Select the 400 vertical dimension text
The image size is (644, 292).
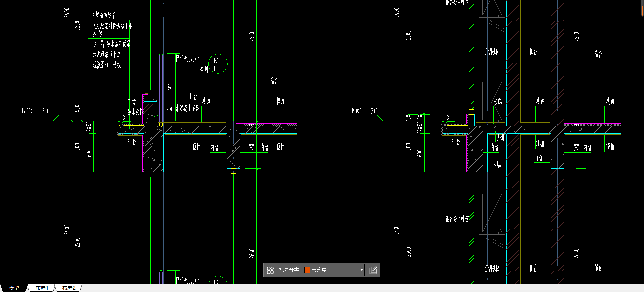coord(78,108)
